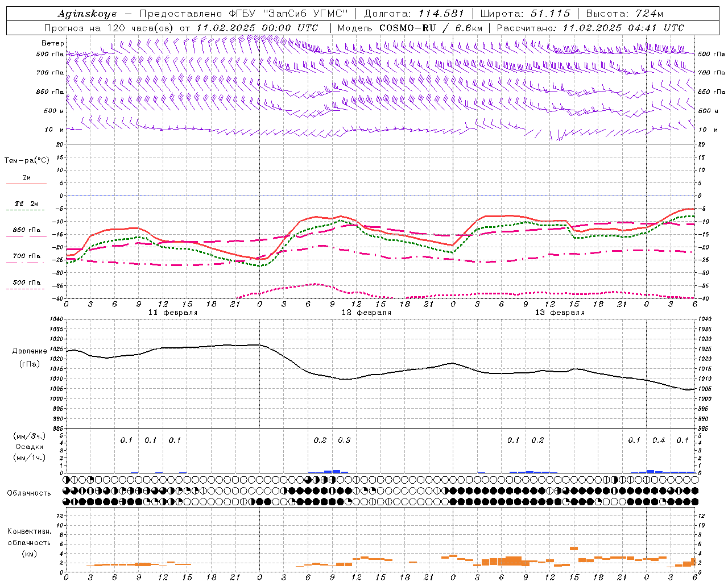The image size is (728, 582).
Task: Select the Давление pressure label
Action: (30, 351)
